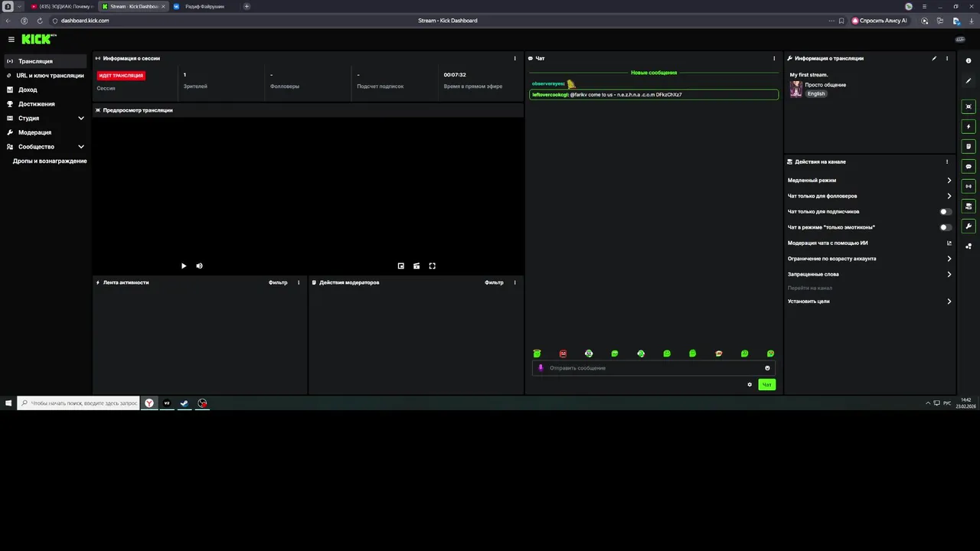Open the hamburger menu beside the Kick logo
Screen dimensions: 980x551
11,39
